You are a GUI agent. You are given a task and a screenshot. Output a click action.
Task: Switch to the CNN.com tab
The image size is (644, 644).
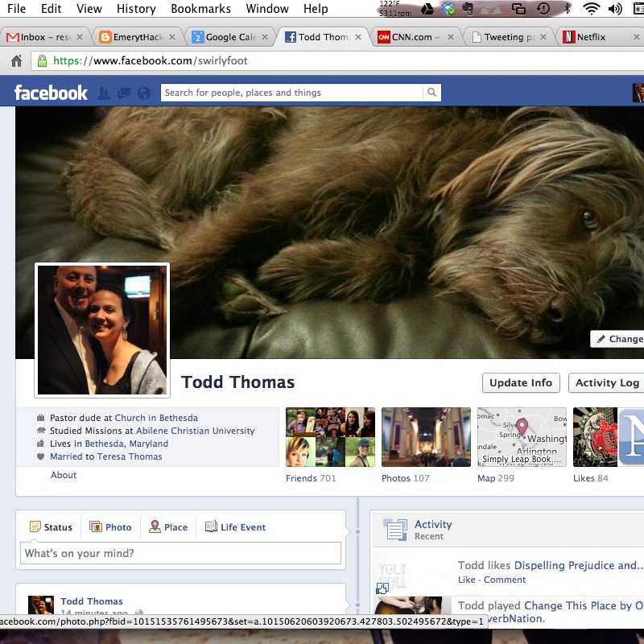(x=411, y=37)
